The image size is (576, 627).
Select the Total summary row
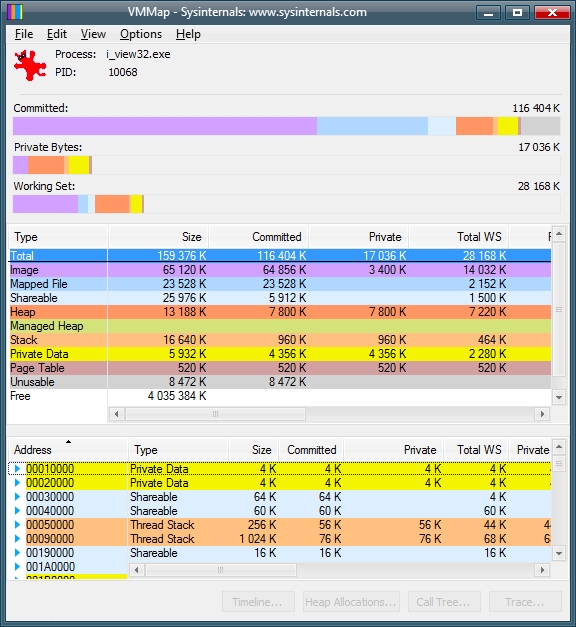click(280, 256)
